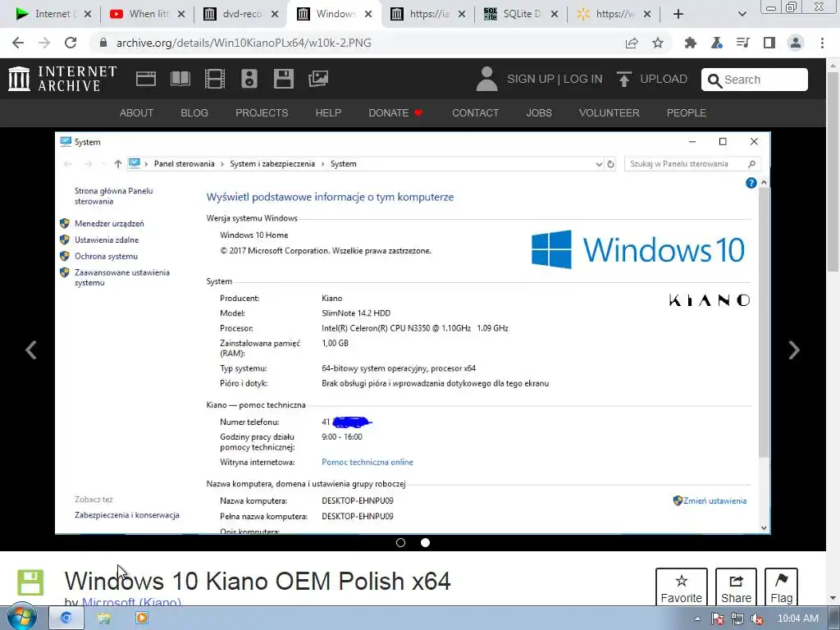This screenshot has height=630, width=840.
Task: Click the taskbar clock 10:04 AM
Action: tap(797, 619)
